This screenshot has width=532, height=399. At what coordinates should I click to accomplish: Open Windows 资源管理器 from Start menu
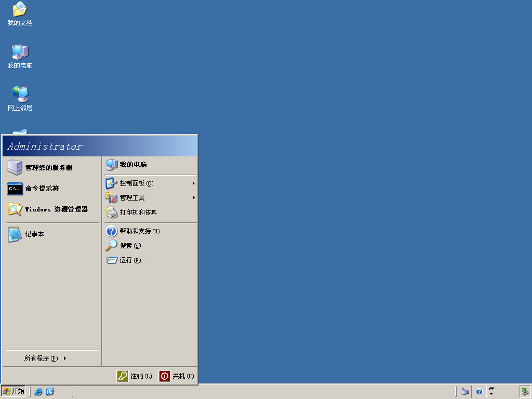coord(52,209)
